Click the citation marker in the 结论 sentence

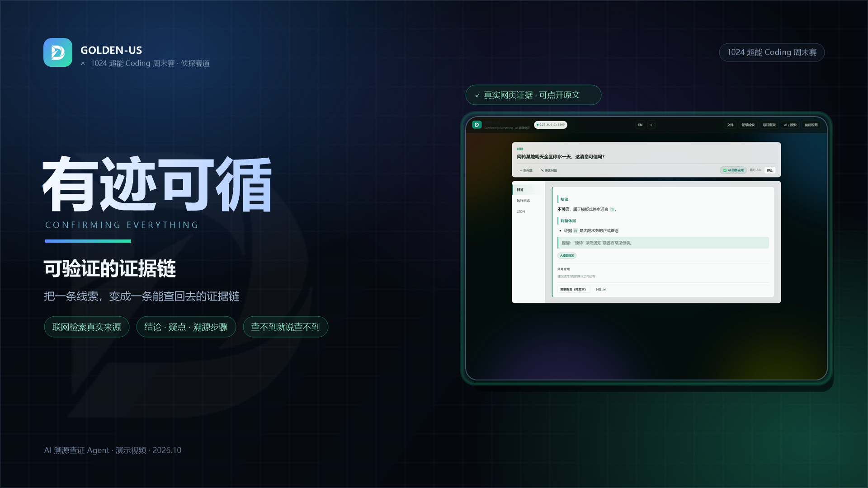612,210
